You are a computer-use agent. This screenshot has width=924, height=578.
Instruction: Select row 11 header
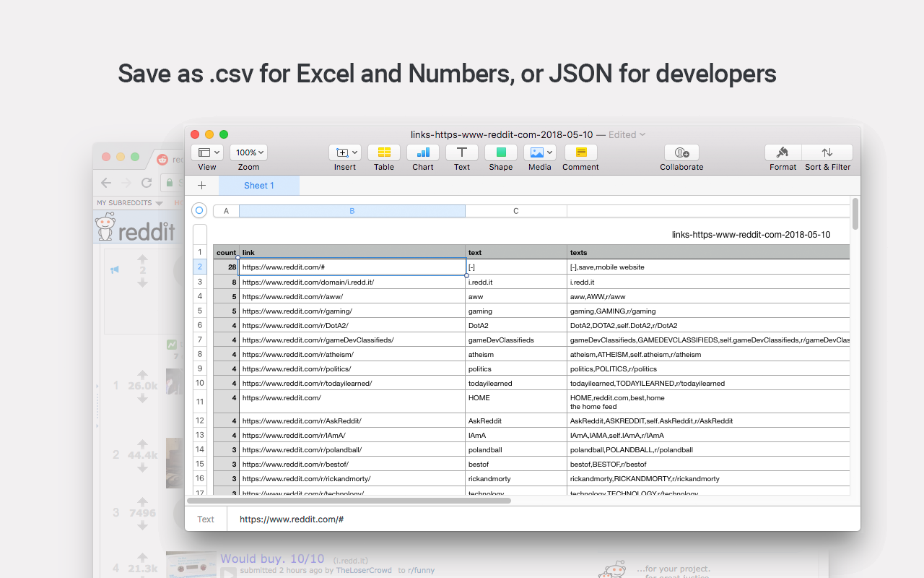pos(200,402)
